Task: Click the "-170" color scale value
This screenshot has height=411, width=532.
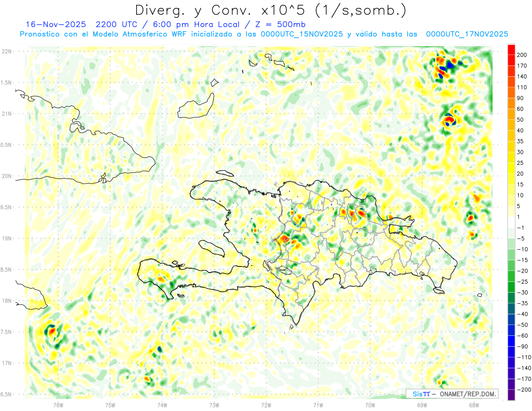Action: tap(524, 379)
